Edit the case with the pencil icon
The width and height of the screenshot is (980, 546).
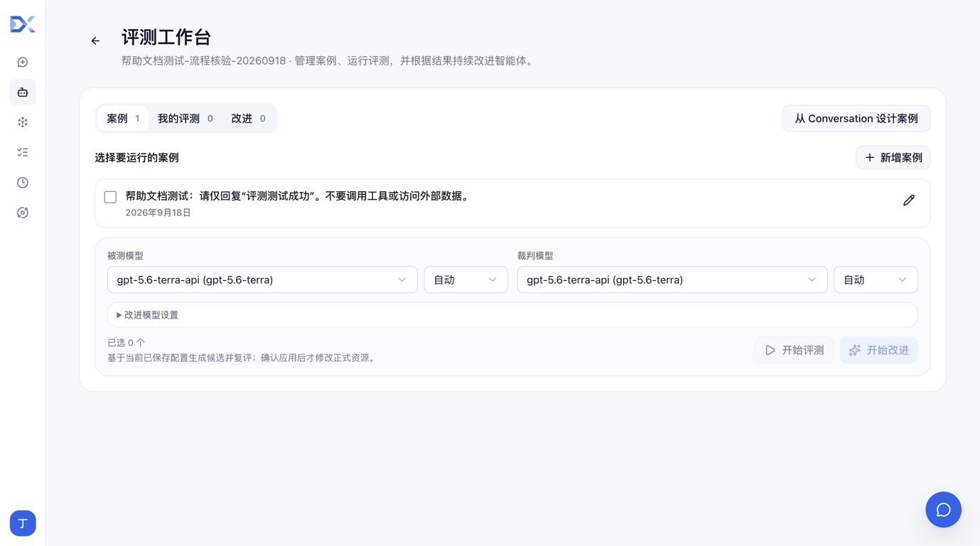(x=909, y=200)
